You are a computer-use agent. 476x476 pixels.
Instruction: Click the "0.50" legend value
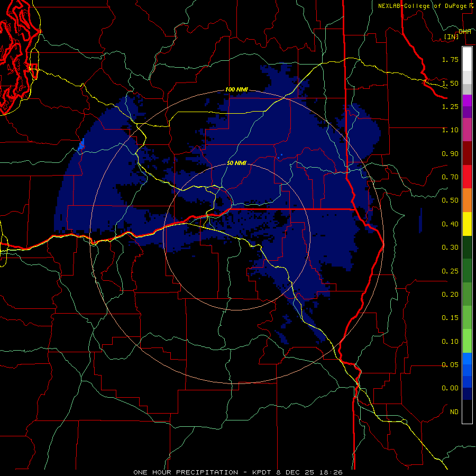pyautogui.click(x=450, y=200)
